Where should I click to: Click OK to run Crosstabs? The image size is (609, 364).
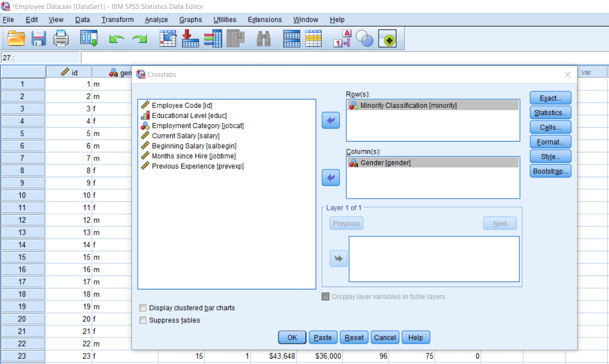pyautogui.click(x=292, y=337)
